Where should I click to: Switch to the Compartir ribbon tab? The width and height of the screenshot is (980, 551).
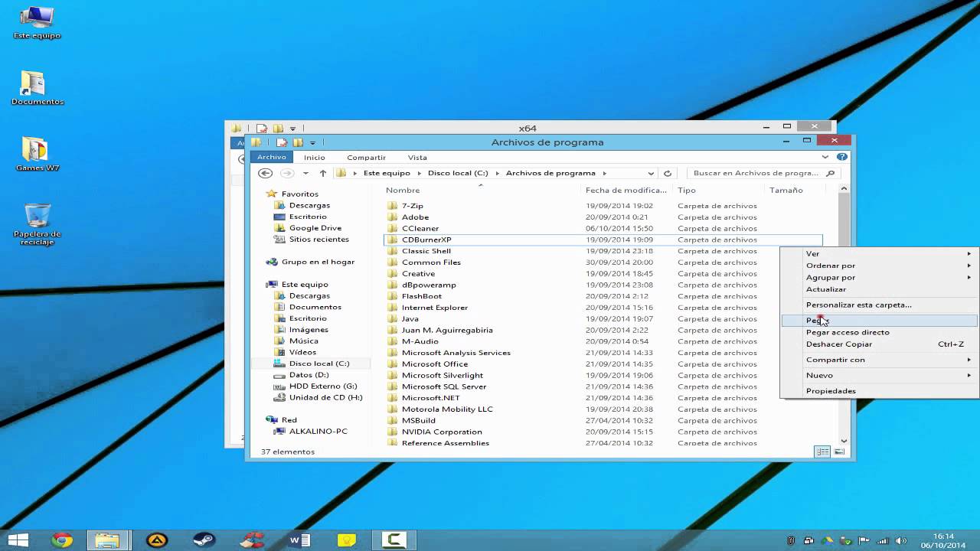[366, 158]
